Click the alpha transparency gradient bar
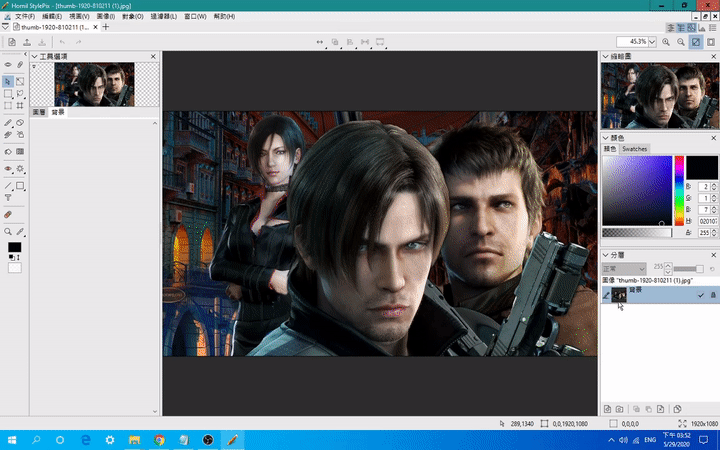Viewport: 720px width, 450px height. (x=637, y=233)
